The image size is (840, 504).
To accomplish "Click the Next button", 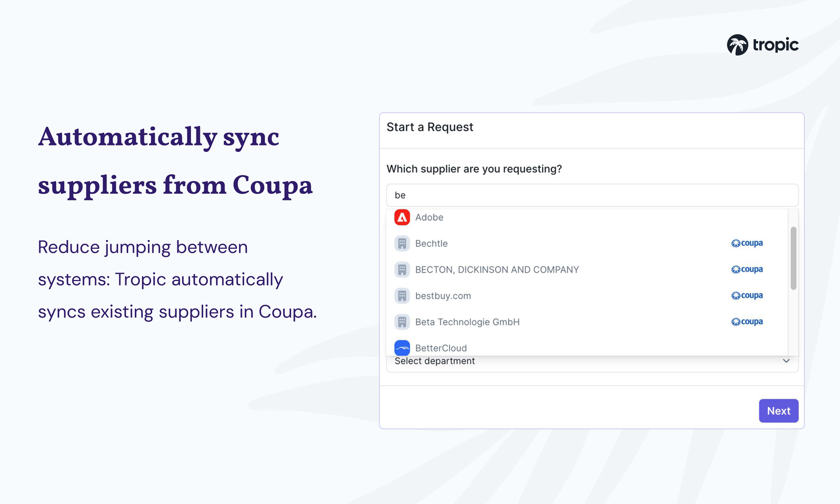I will 778,410.
